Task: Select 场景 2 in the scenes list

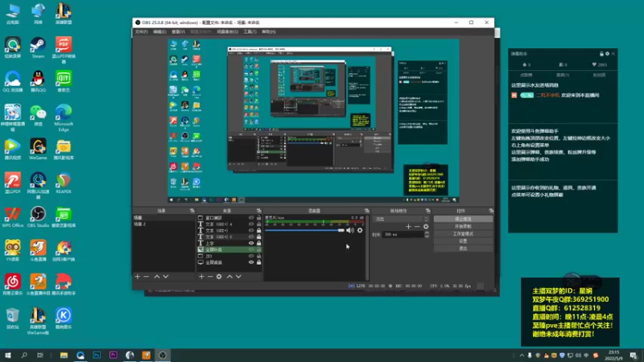Action: pos(163,224)
